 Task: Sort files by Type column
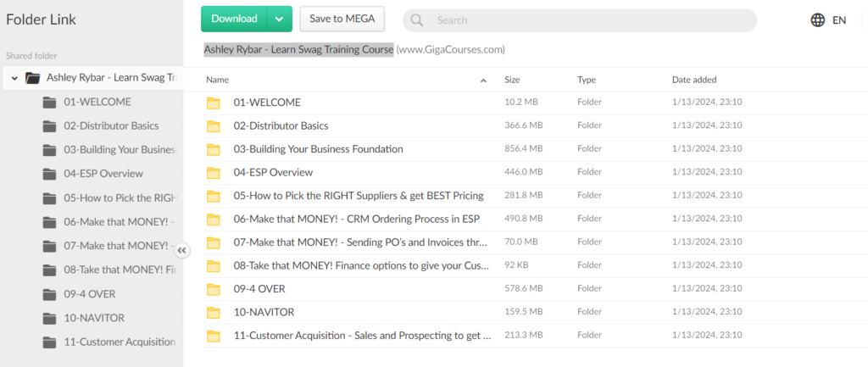tap(587, 80)
